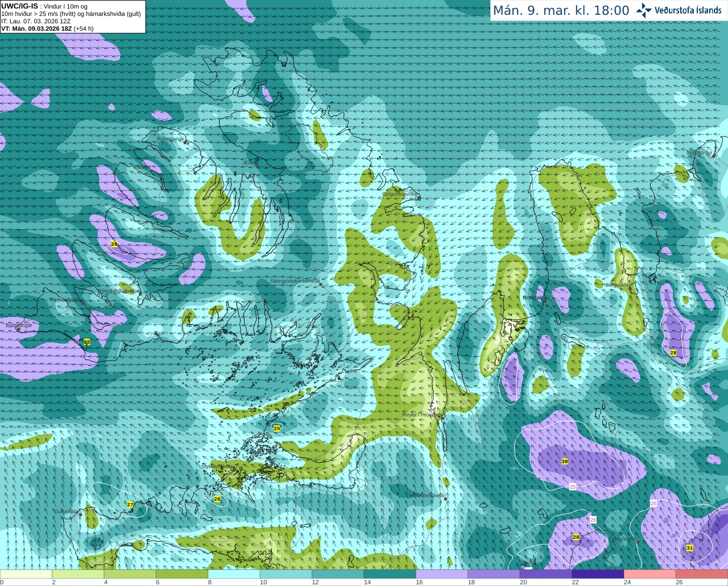Click the Bergstaðir place label
Image resolution: width=728 pixels, height=586 pixels.
618,285
